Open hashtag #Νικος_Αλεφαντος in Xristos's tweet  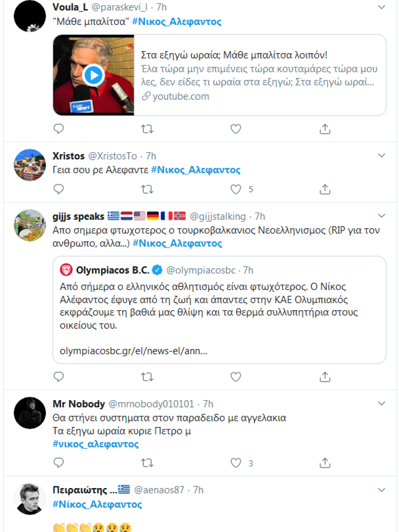tap(195, 170)
